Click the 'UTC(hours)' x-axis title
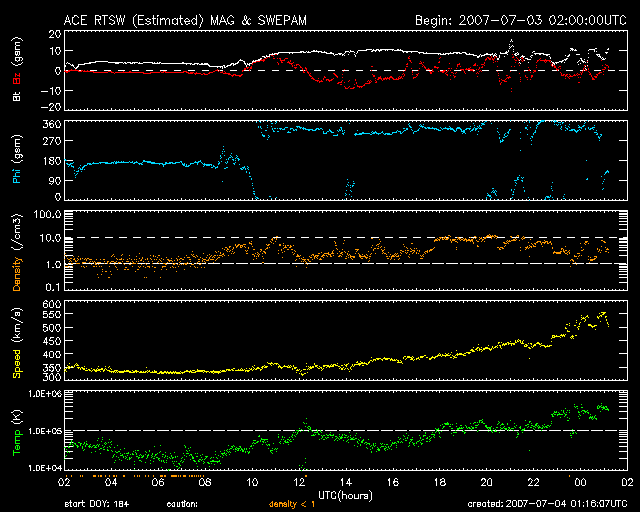Image resolution: width=640 pixels, height=512 pixels. pos(345,496)
